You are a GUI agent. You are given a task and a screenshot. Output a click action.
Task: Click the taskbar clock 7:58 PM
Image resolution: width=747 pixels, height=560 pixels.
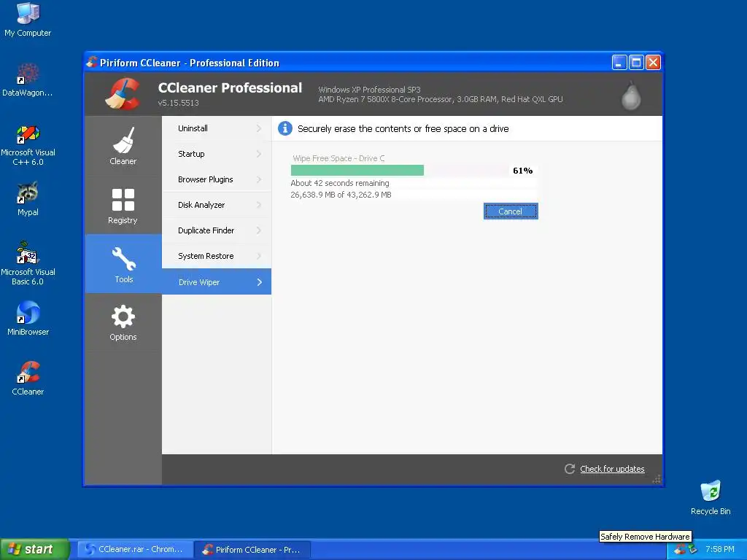(720, 550)
